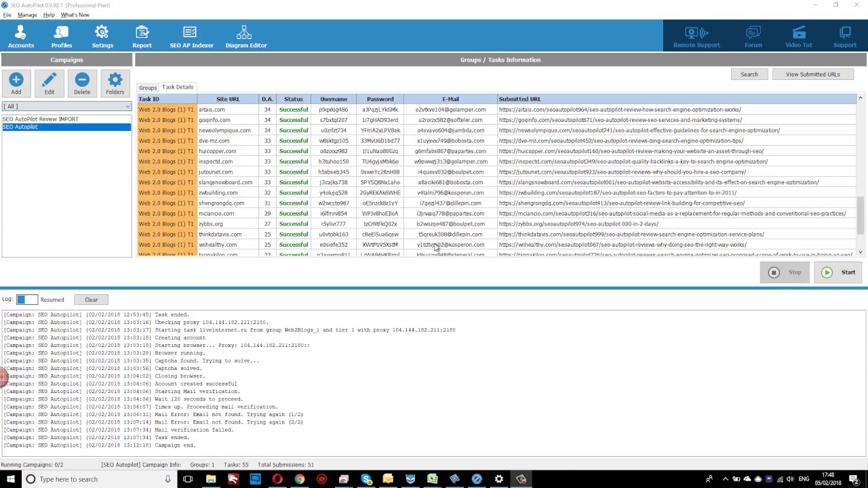Click Running Campaigns: 0/2 status text
Viewport: 868px width, 488px height.
32,465
